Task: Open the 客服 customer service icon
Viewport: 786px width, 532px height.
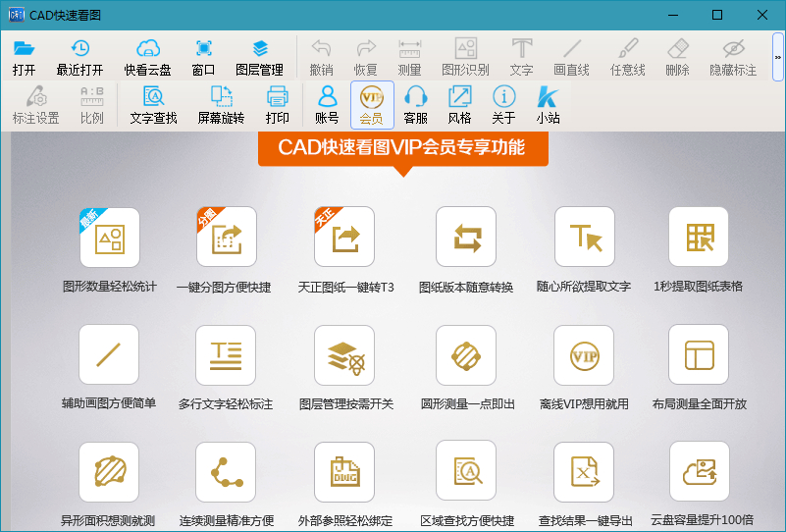Action: pyautogui.click(x=416, y=105)
